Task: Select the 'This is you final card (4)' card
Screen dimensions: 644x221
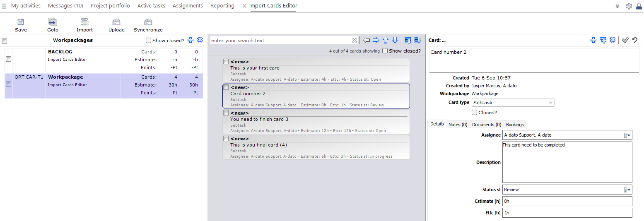Action: (x=316, y=147)
